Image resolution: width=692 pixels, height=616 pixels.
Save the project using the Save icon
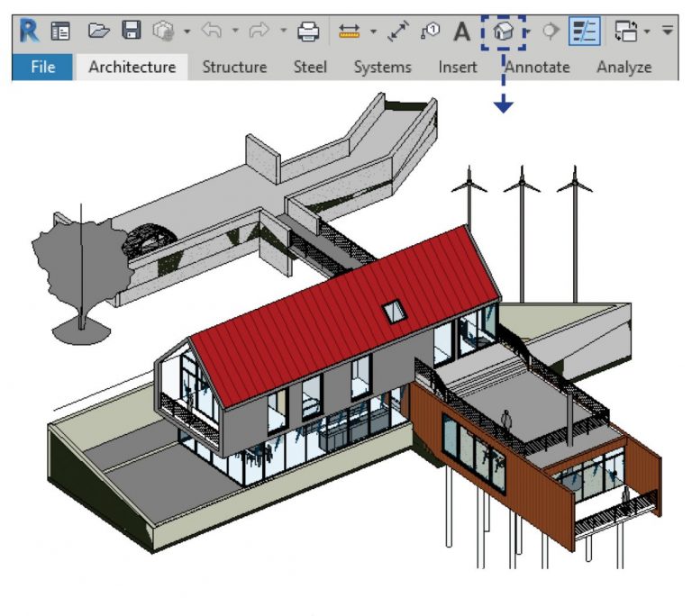131,32
